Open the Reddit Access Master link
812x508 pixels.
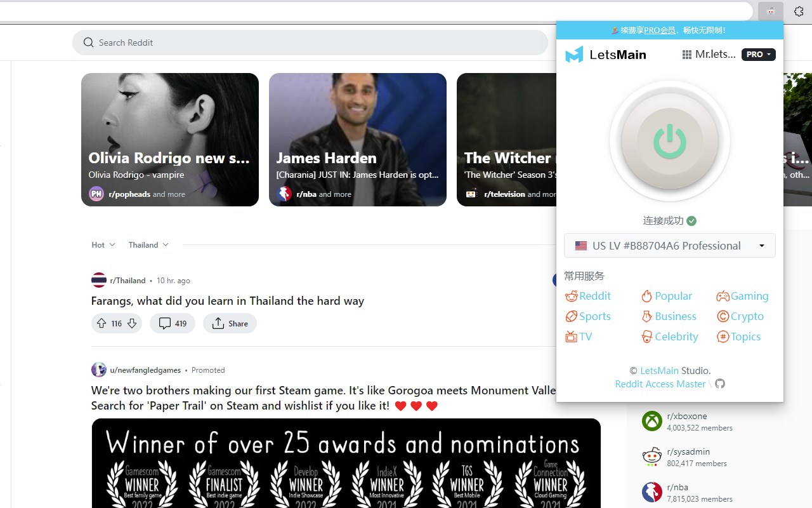660,384
